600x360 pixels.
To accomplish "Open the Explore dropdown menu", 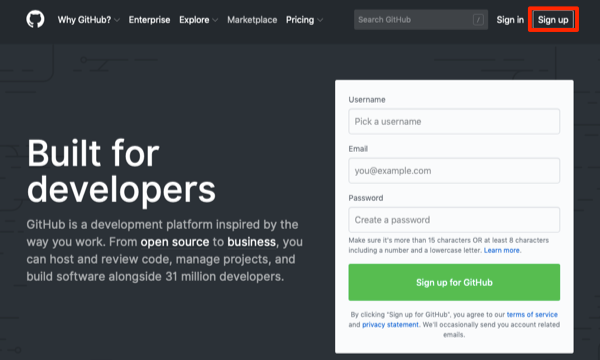I will 198,20.
